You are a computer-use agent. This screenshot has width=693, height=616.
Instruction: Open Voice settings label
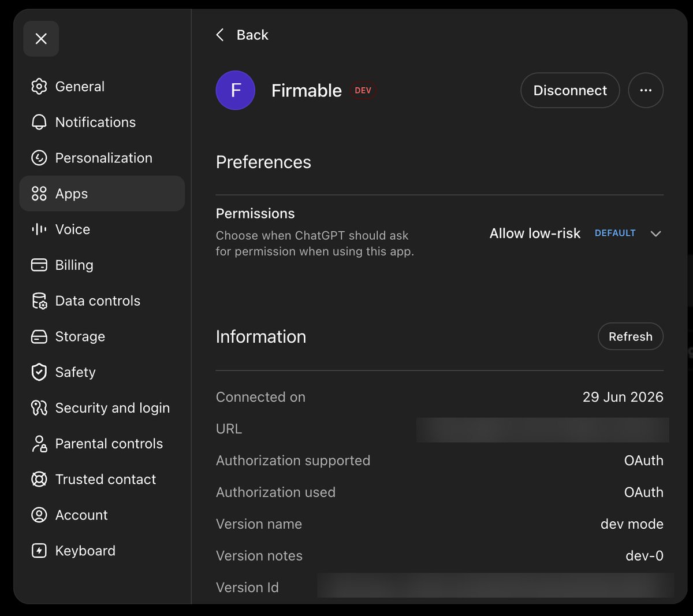tap(73, 229)
